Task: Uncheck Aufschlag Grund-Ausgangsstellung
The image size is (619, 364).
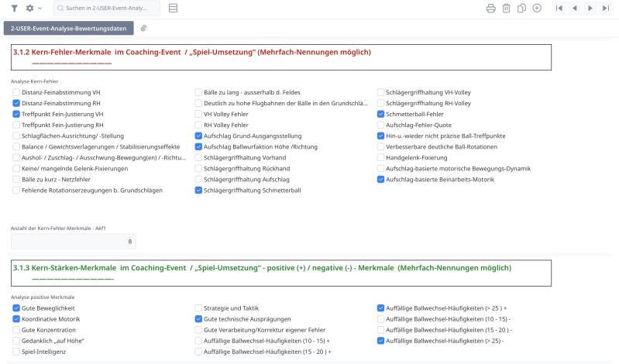Action: pos(198,136)
